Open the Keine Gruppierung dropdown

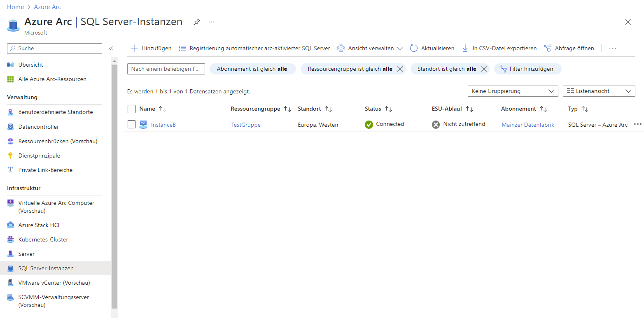point(513,91)
